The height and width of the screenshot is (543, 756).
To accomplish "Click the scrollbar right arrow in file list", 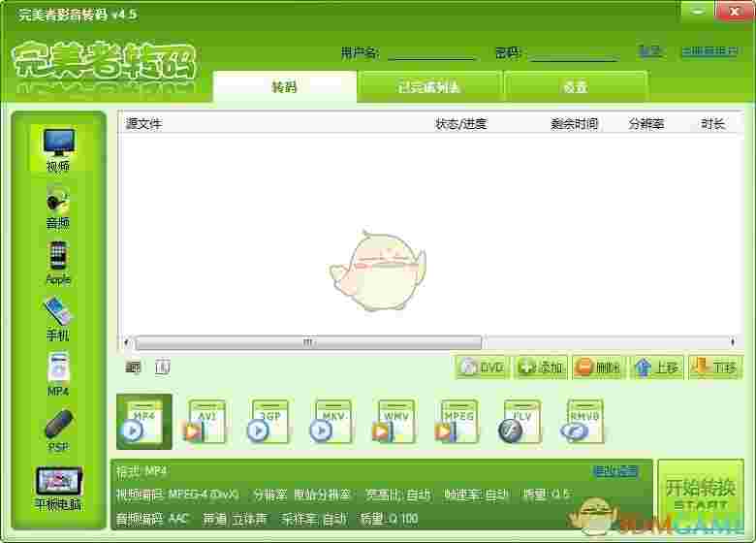I will 733,342.
